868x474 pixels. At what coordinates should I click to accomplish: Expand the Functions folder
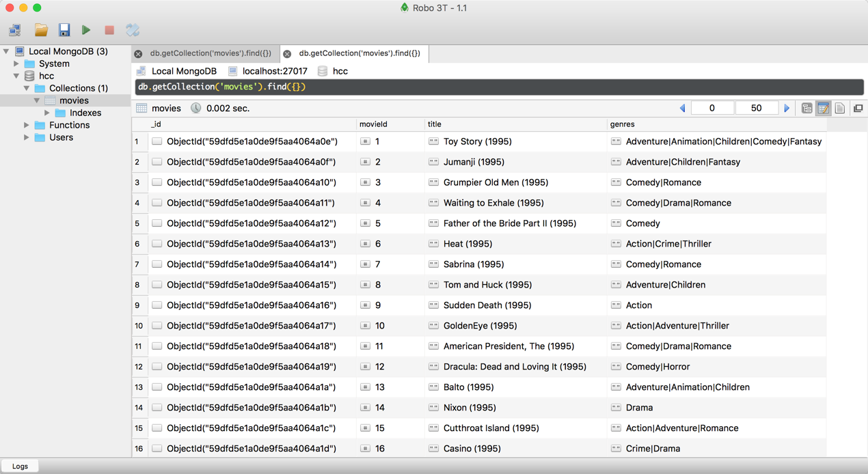(x=27, y=125)
